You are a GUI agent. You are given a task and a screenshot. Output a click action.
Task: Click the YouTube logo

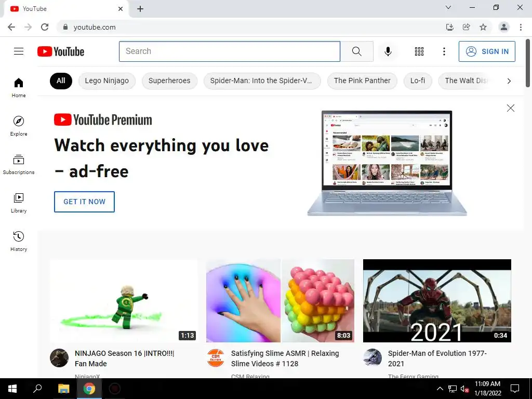(x=61, y=51)
